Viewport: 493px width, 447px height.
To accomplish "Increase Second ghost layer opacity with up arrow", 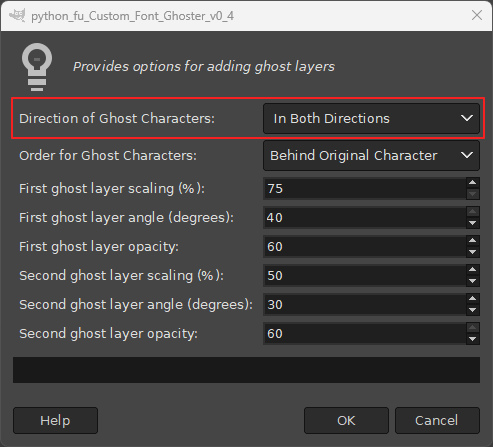I will tap(473, 328).
